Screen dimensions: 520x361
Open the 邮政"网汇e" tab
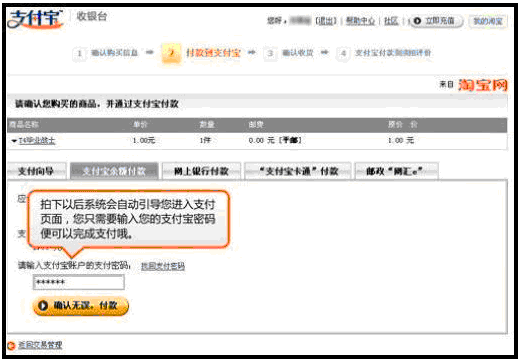[396, 171]
